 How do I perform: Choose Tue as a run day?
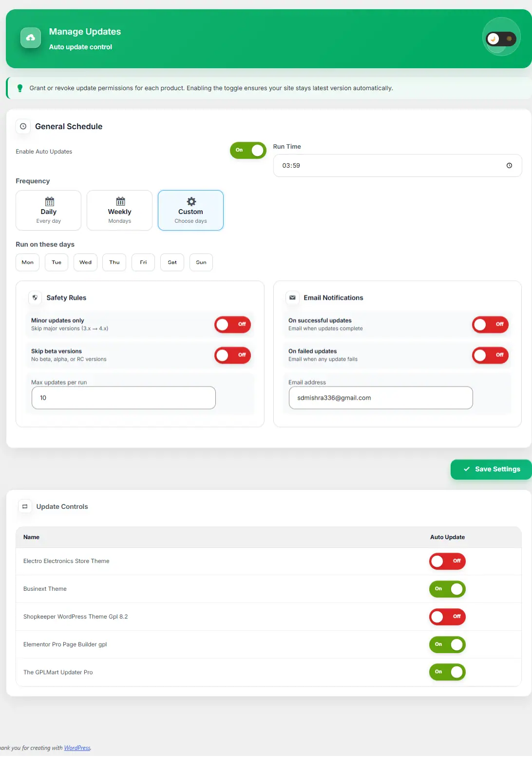point(57,262)
